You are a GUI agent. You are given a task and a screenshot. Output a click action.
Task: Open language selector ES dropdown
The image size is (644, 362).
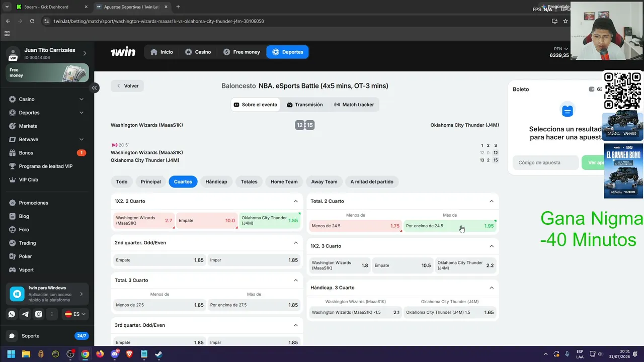pos(75,314)
